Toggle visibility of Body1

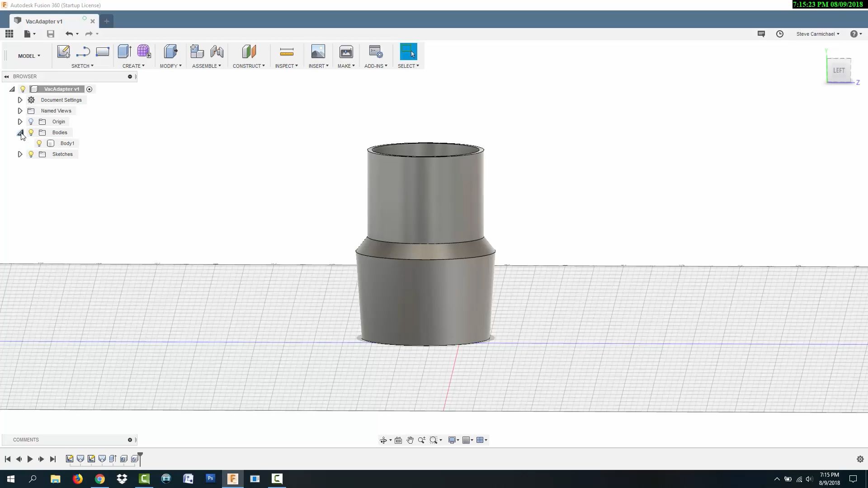click(x=39, y=143)
